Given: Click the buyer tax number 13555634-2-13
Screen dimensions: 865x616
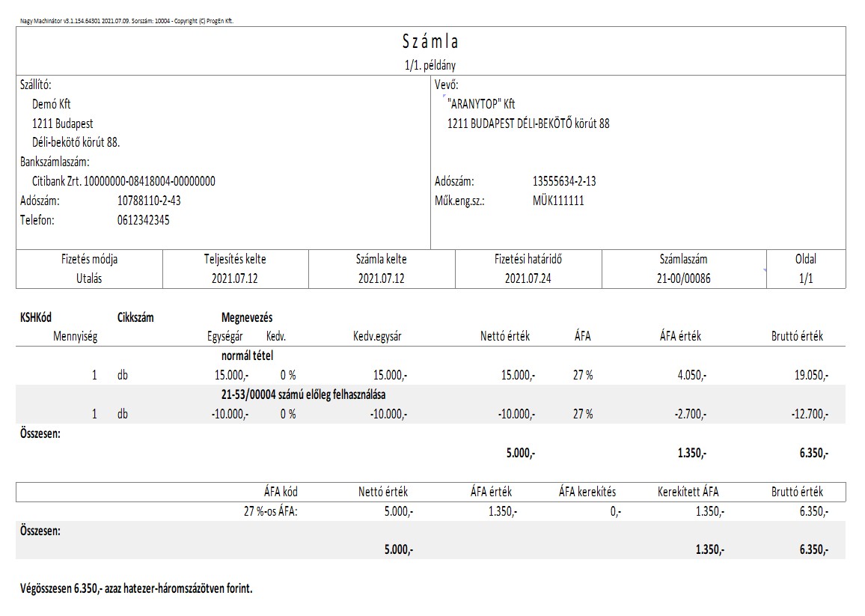Looking at the screenshot, I should 563,181.
